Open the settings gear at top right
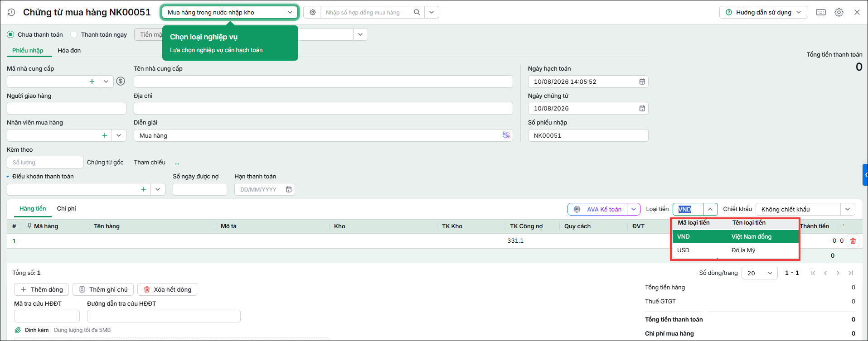The height and width of the screenshot is (341, 868). click(x=839, y=13)
